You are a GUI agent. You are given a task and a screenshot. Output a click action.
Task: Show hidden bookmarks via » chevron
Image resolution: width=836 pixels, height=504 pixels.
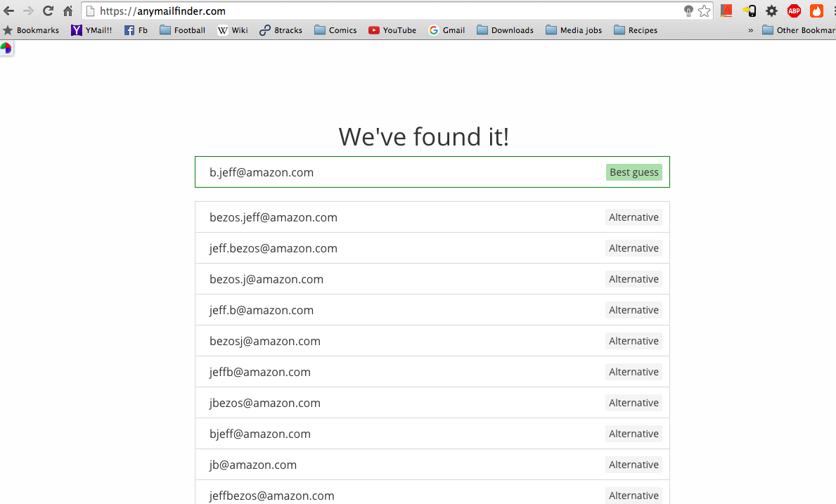pyautogui.click(x=751, y=30)
